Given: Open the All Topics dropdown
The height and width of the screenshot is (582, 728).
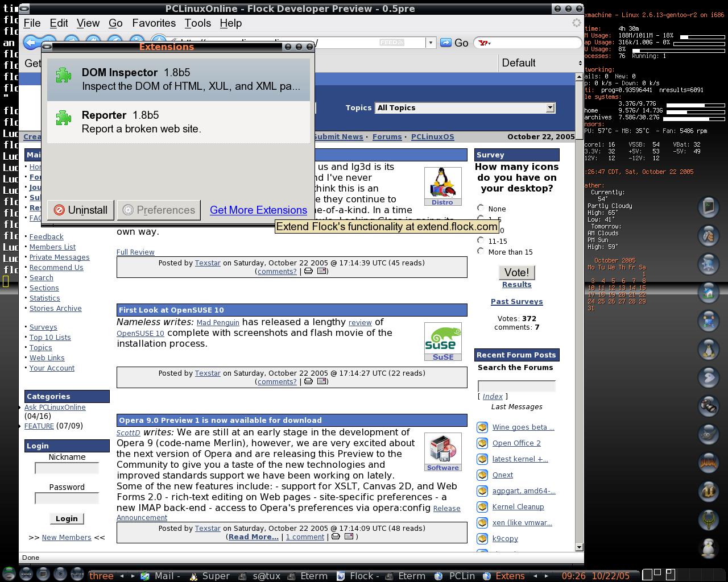Looking at the screenshot, I should point(465,108).
